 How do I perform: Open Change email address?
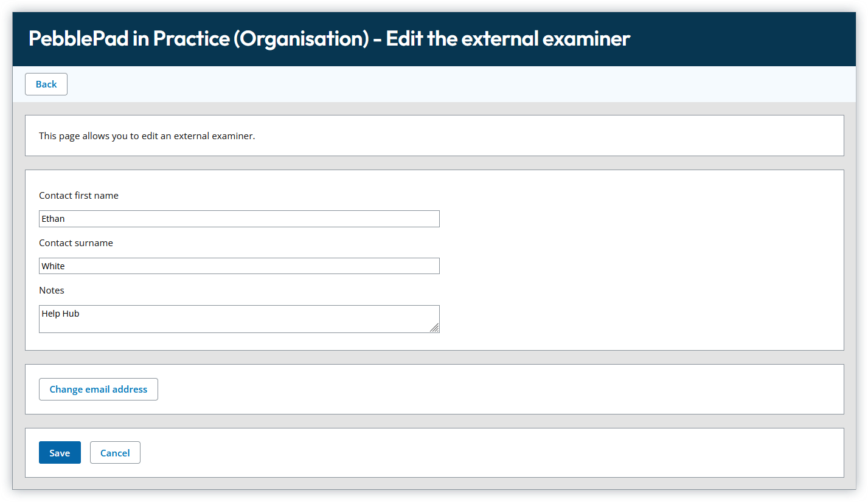tap(99, 390)
